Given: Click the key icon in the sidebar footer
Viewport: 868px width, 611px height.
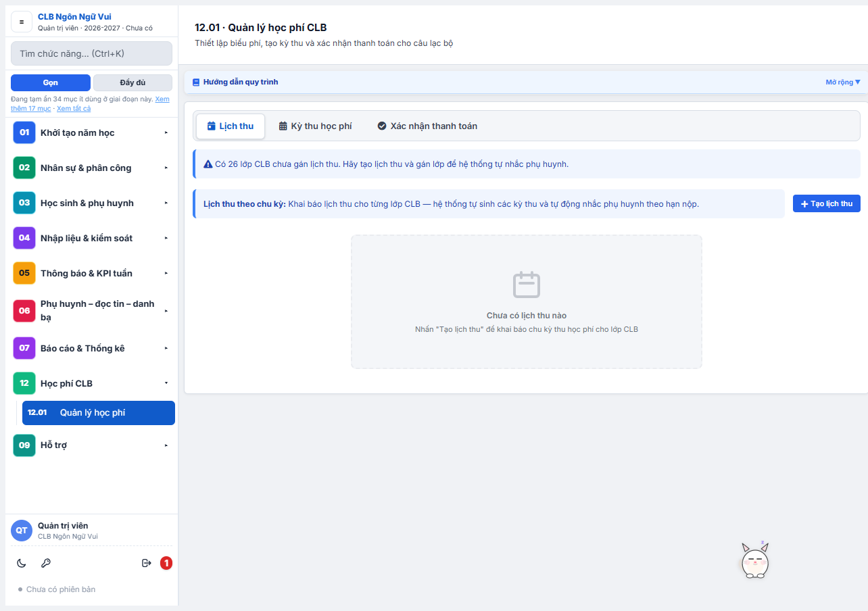Looking at the screenshot, I should tap(46, 563).
